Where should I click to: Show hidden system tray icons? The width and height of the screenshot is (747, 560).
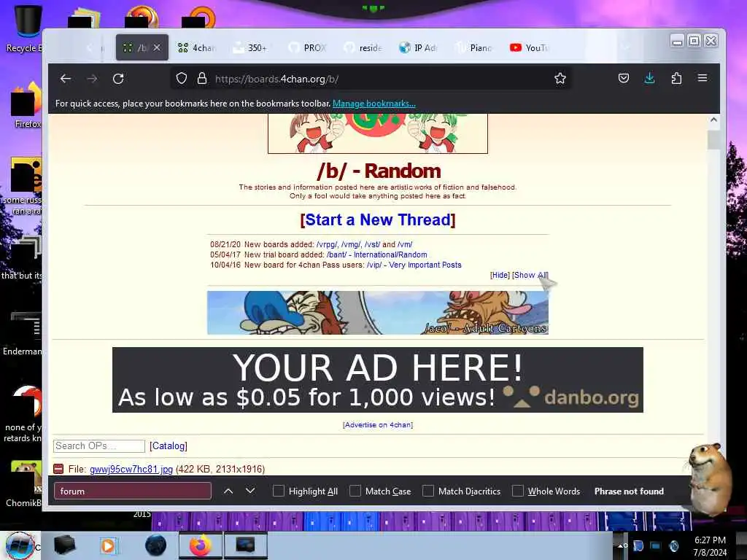(x=621, y=545)
